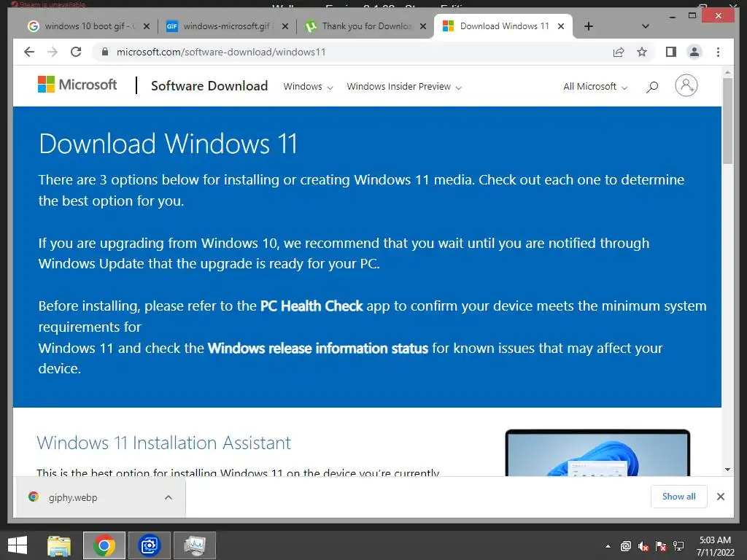Click the Microsoft logo
Screen dimensions: 747x560
pyautogui.click(x=77, y=85)
